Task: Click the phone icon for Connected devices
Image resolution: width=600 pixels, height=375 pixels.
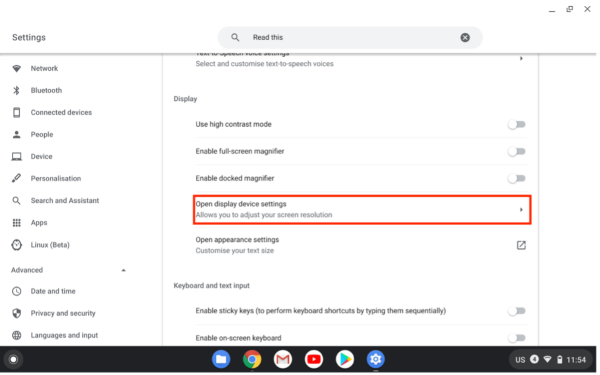Action: pos(16,112)
